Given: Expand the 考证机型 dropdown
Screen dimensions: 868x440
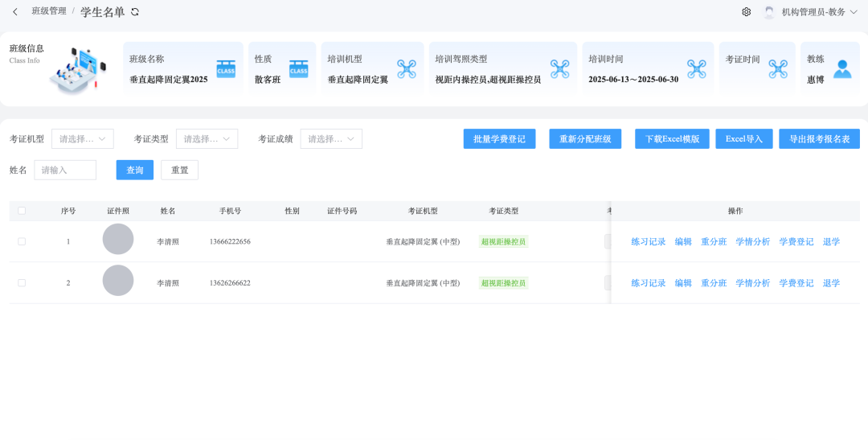Looking at the screenshot, I should pos(83,139).
